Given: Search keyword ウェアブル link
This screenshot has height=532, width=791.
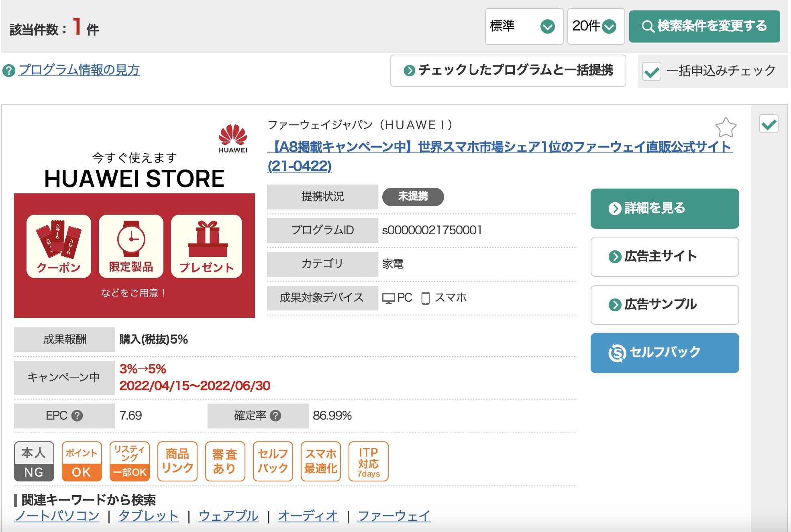Looking at the screenshot, I should point(228,516).
